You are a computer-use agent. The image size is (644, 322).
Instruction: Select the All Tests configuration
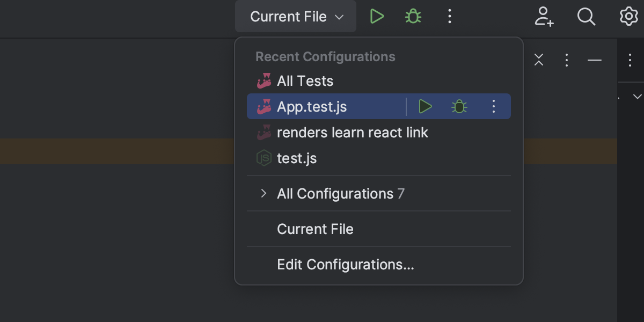point(305,80)
